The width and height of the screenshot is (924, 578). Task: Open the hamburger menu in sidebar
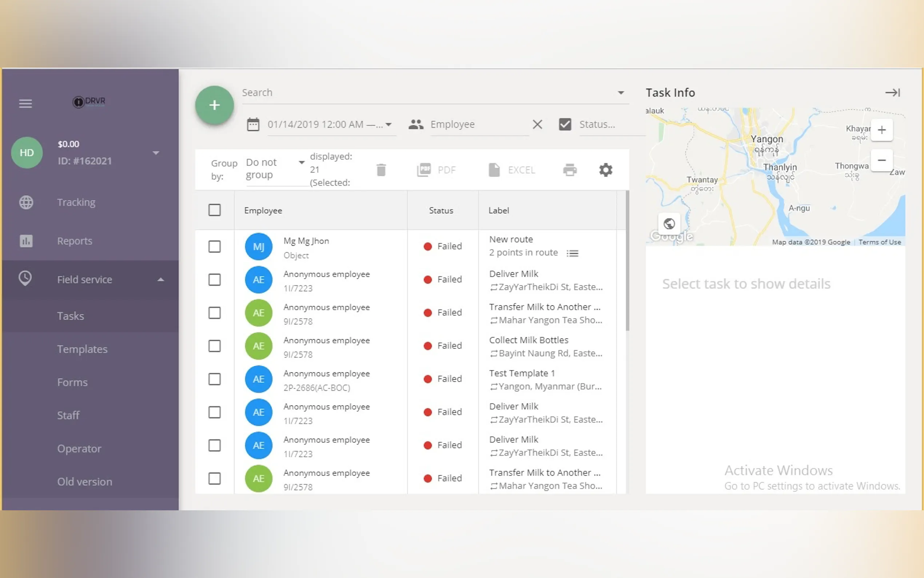coord(25,104)
